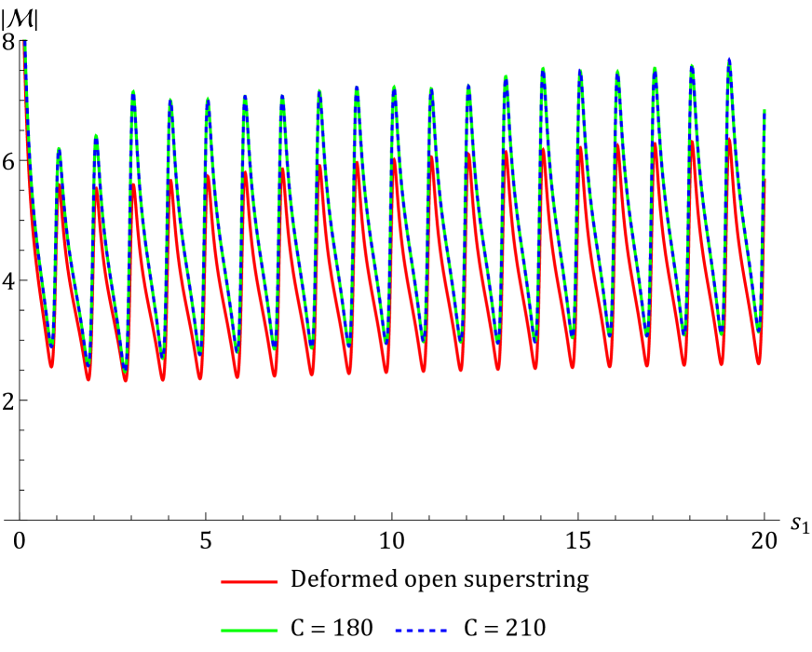This screenshot has height=652, width=812.
Task: Click the x-axis tick label 0
Action: [x=20, y=540]
